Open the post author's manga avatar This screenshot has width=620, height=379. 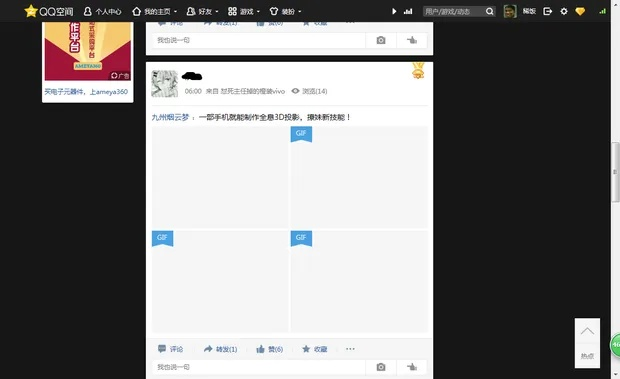164,84
